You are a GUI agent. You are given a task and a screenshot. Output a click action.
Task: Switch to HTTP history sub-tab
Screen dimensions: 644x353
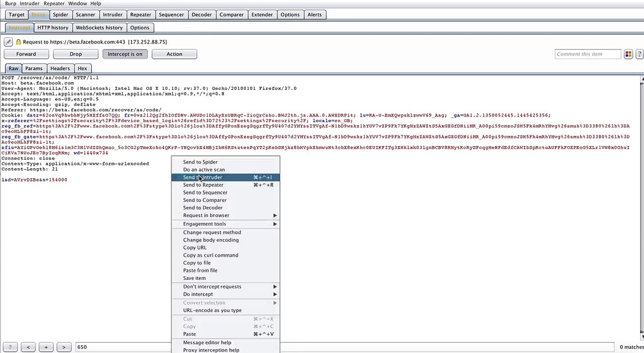(x=53, y=27)
